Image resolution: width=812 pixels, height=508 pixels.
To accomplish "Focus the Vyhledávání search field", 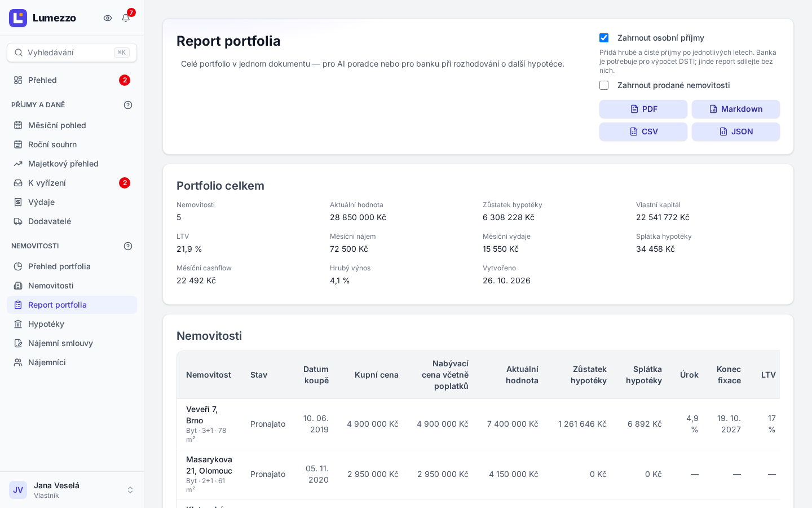I will click(72, 52).
